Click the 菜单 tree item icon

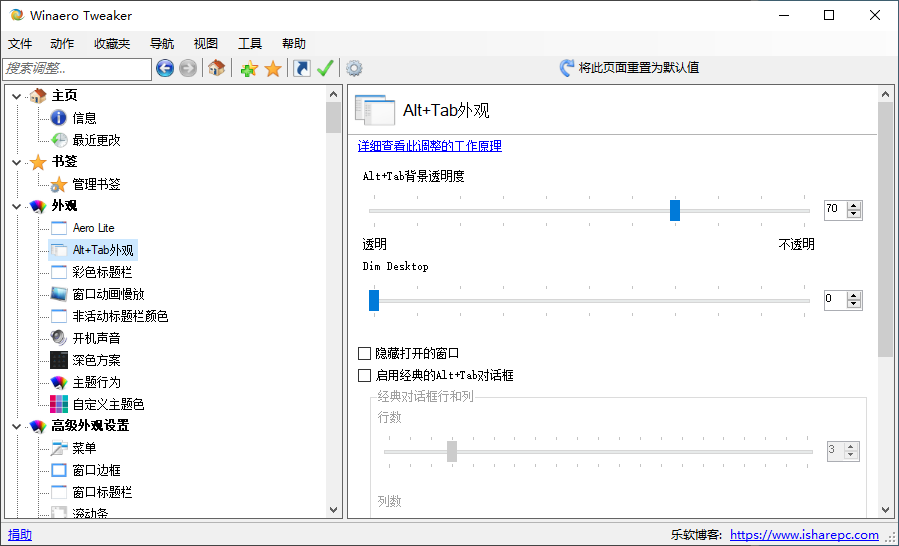click(58, 448)
